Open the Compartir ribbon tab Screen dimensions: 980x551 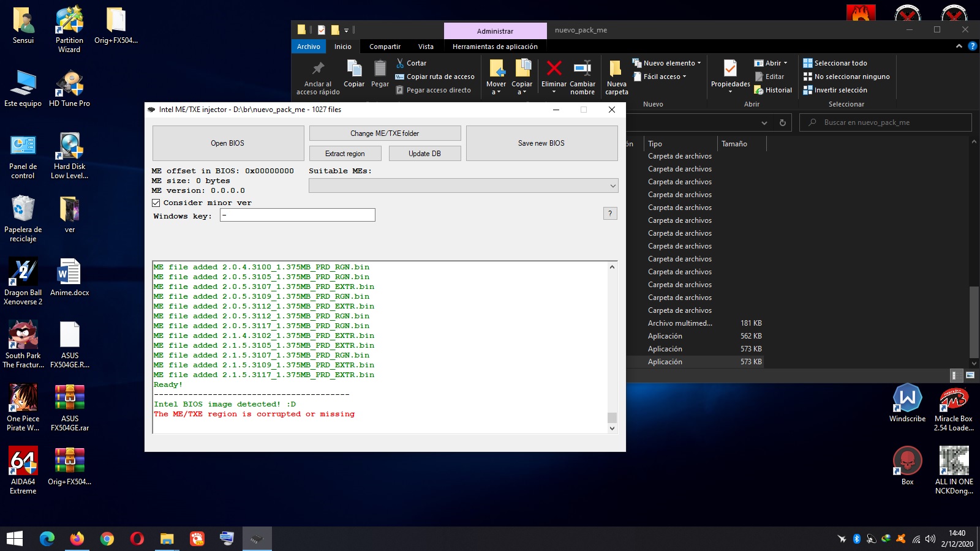pos(385,47)
